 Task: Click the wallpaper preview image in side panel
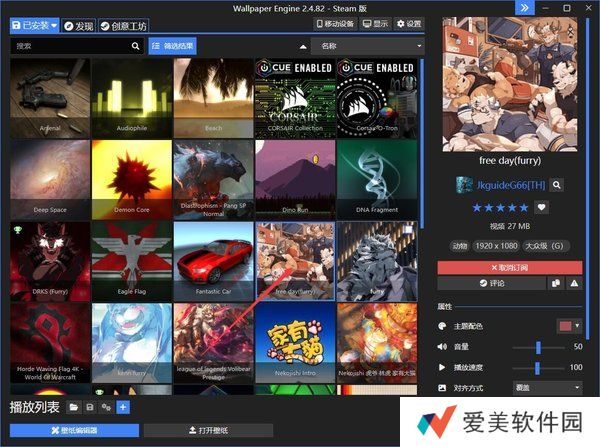510,84
